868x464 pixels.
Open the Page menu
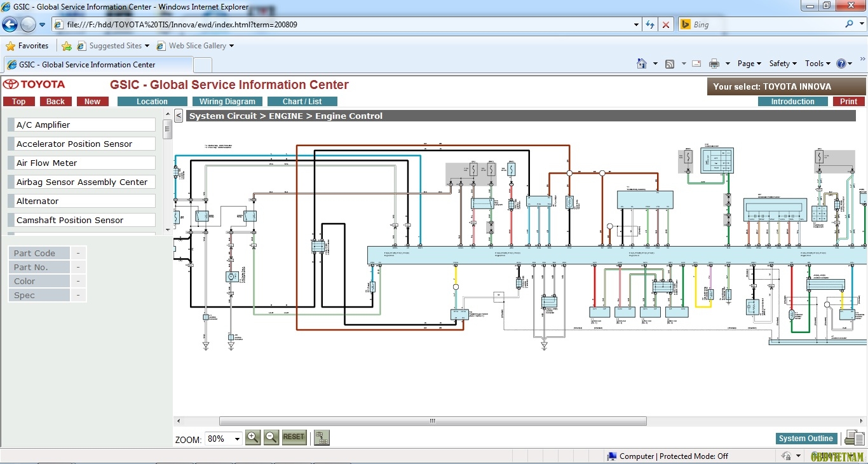749,64
